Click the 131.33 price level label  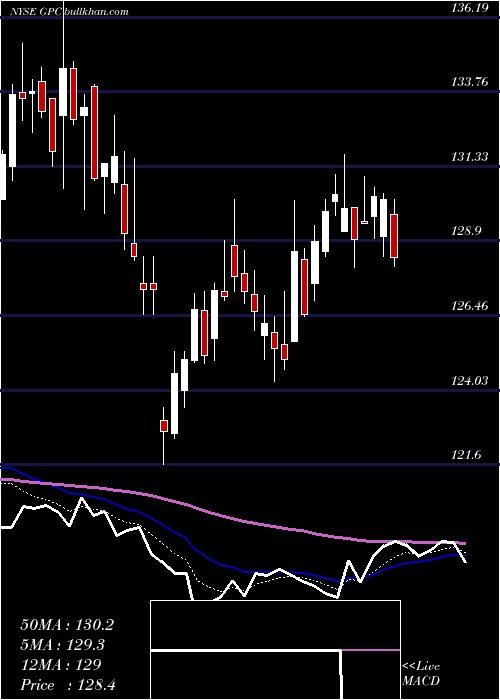[469, 157]
